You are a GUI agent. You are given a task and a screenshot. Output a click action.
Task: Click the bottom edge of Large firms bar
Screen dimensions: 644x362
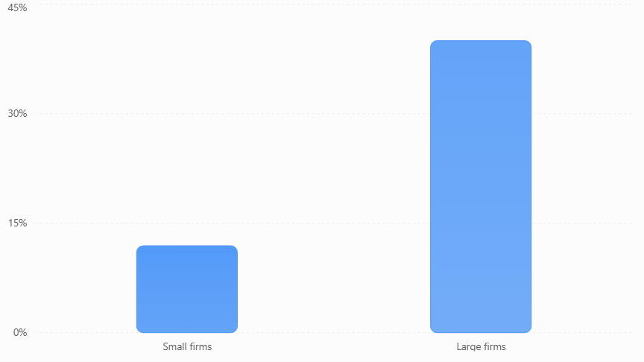coord(481,332)
